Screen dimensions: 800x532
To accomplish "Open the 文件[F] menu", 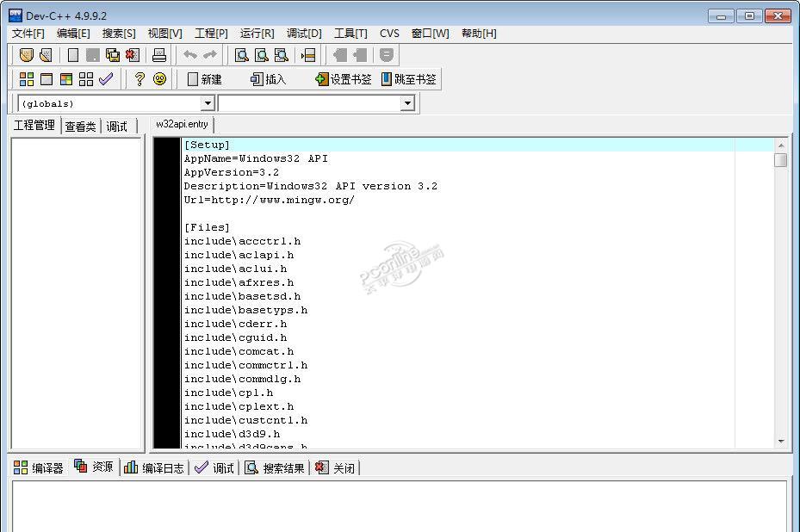I will point(28,34).
